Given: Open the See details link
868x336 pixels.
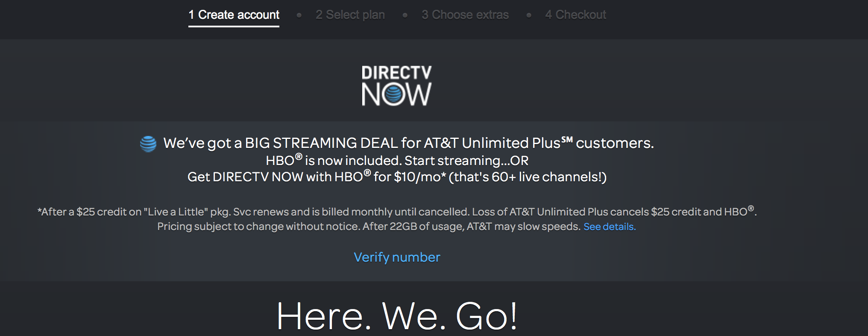Looking at the screenshot, I should pos(610,227).
